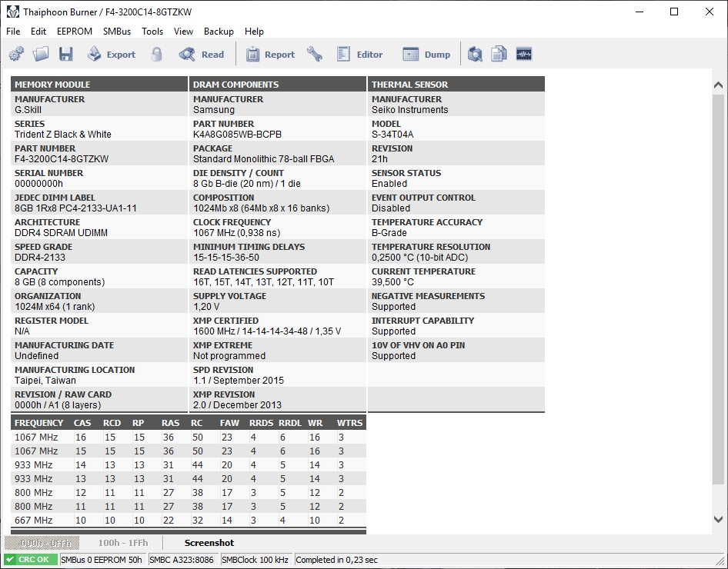The height and width of the screenshot is (569, 728).
Task: Click the Samsung DRAM manufacturer value
Action: 214,110
